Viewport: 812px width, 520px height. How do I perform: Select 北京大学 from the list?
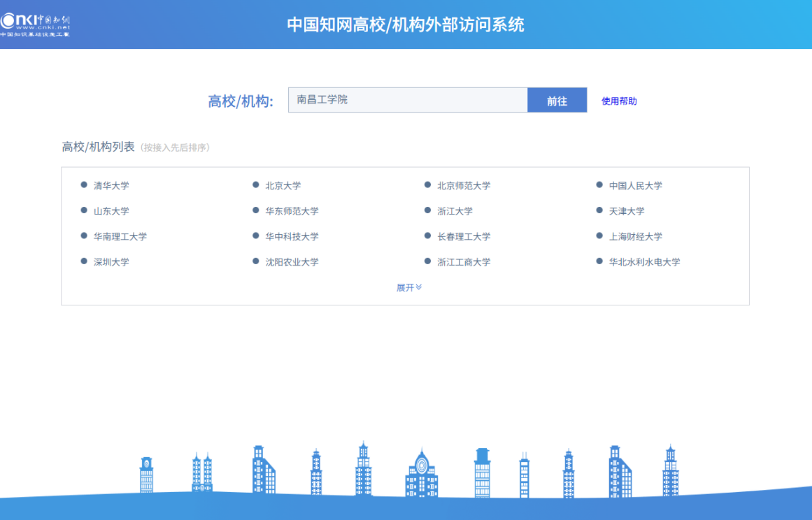[x=283, y=186]
